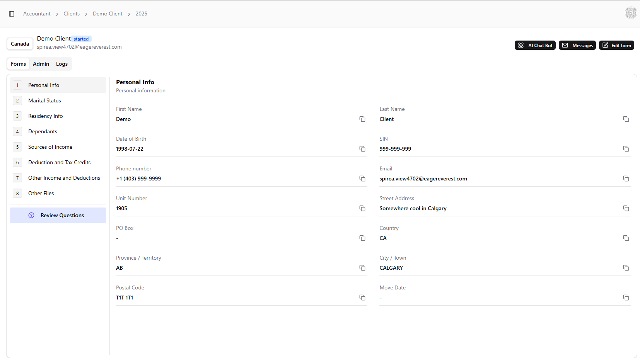Select the Residency Info section
640x364 pixels.
(x=58, y=116)
